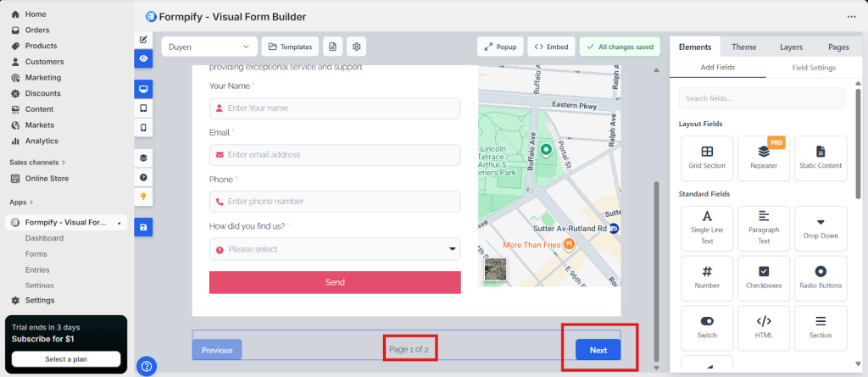Switch to mobile view mode
The image size is (868, 377).
tap(143, 128)
